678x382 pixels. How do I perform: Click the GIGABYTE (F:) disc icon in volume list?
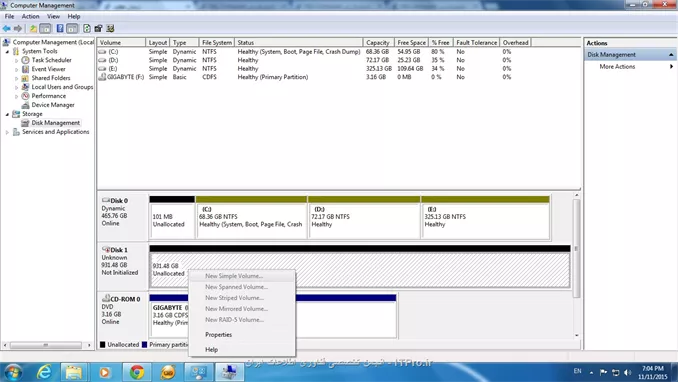[102, 77]
